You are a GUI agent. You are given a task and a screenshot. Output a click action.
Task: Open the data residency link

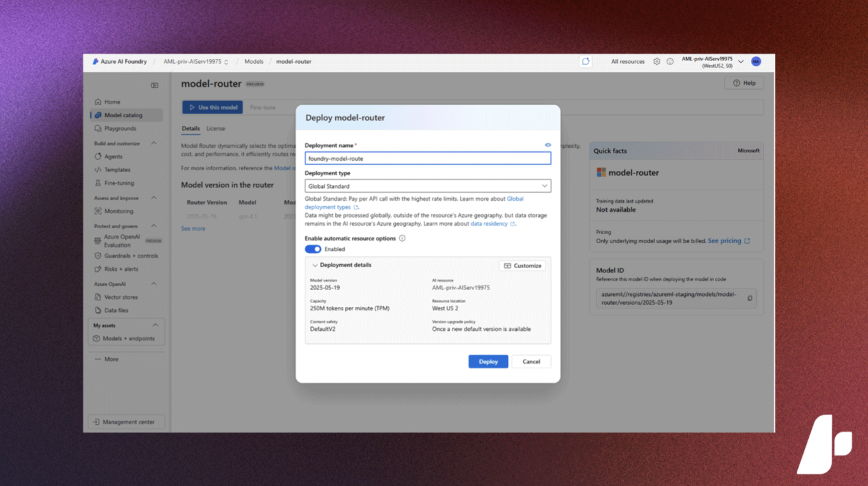489,224
